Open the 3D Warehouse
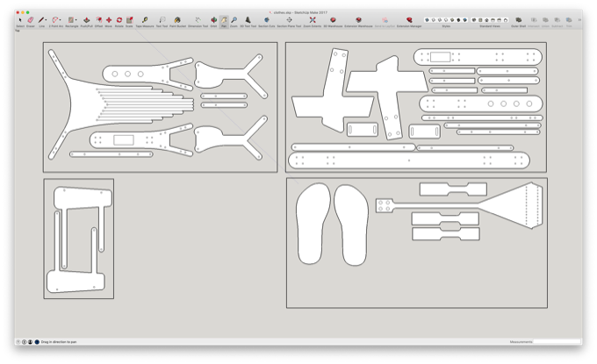The height and width of the screenshot is (364, 597). [333, 20]
